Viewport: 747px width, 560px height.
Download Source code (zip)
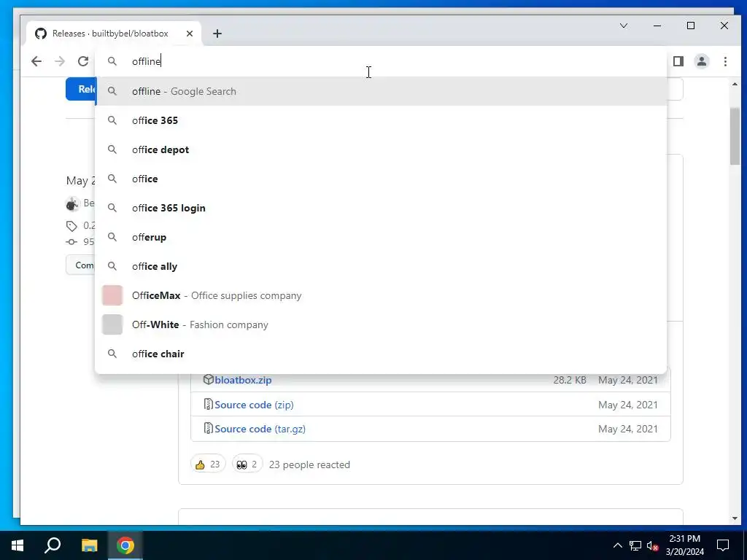click(254, 405)
